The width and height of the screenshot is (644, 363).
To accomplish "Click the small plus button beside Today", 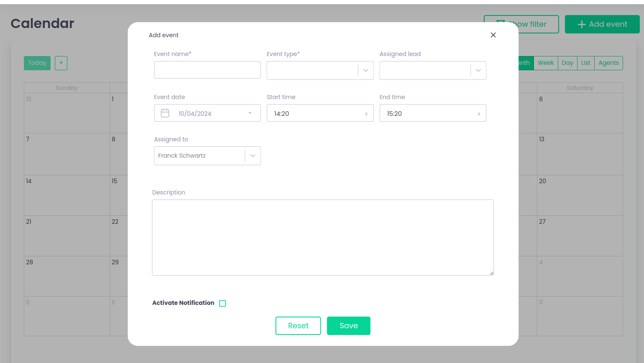I will pyautogui.click(x=61, y=63).
